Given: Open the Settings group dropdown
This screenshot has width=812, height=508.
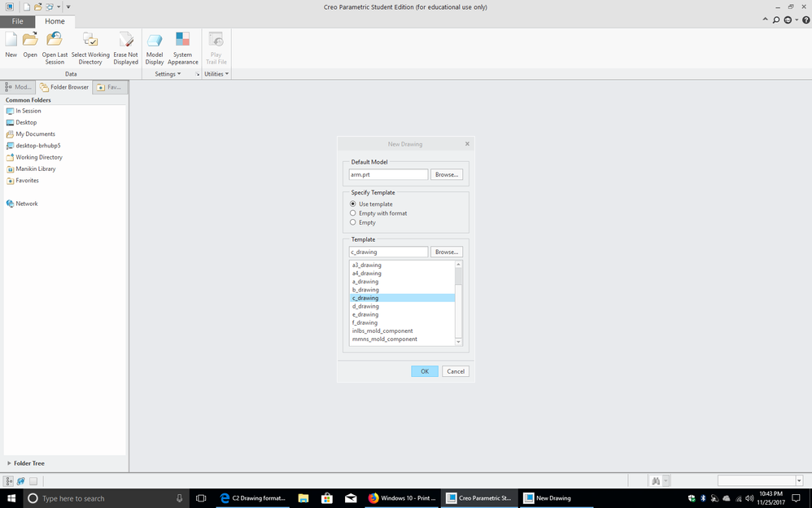Looking at the screenshot, I should coord(168,74).
